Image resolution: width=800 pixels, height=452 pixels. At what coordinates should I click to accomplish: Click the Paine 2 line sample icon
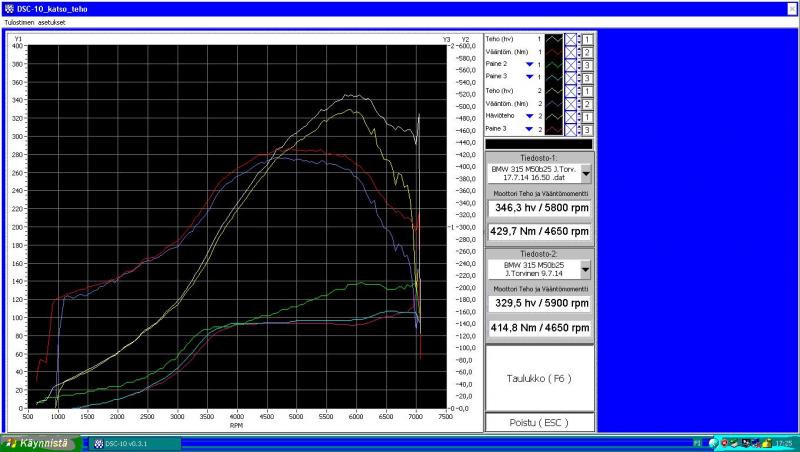point(553,64)
